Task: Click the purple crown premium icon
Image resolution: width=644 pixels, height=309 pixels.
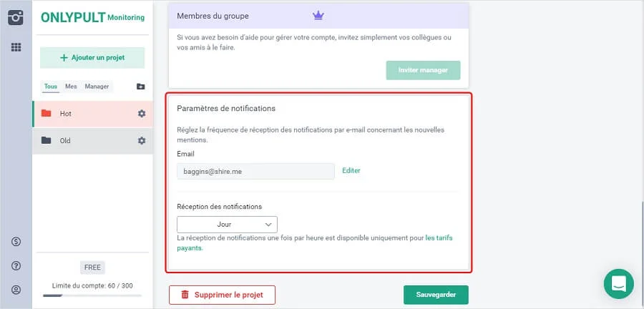Action: 319,15
